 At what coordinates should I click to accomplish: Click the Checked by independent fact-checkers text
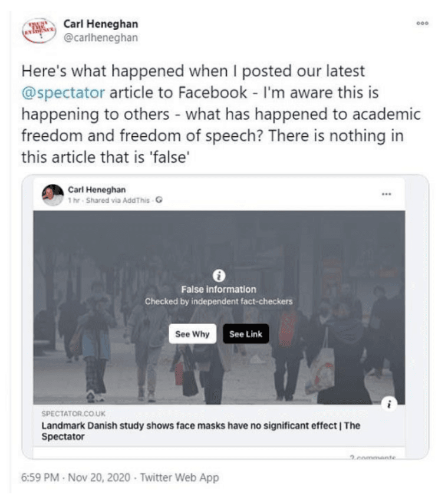pos(219,301)
